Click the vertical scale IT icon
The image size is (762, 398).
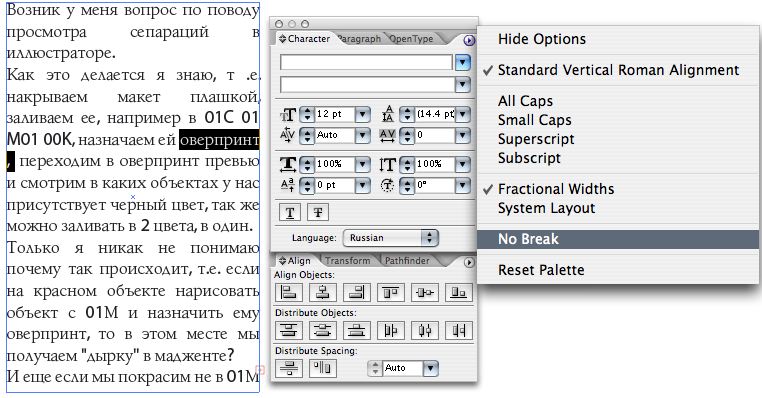pyautogui.click(x=387, y=165)
